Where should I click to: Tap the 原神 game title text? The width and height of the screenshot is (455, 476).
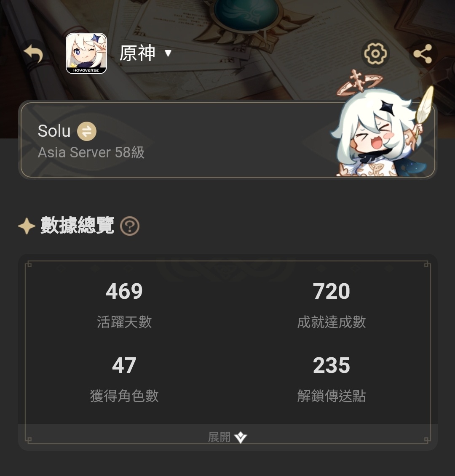click(x=137, y=53)
